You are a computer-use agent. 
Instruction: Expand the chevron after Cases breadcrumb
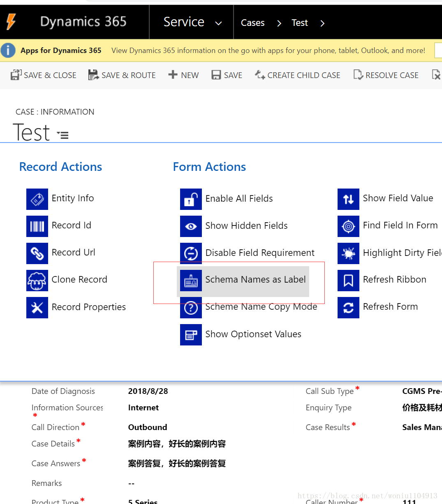click(x=279, y=23)
